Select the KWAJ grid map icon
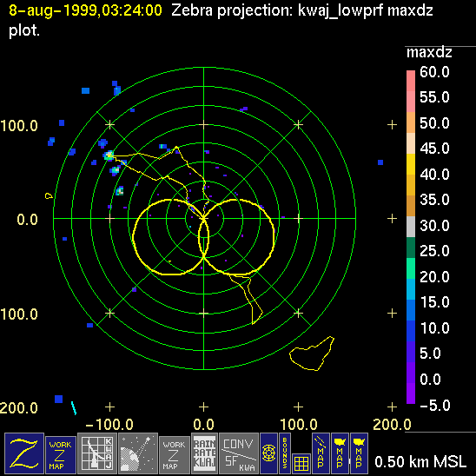This screenshot has height=476, width=476. 97,453
